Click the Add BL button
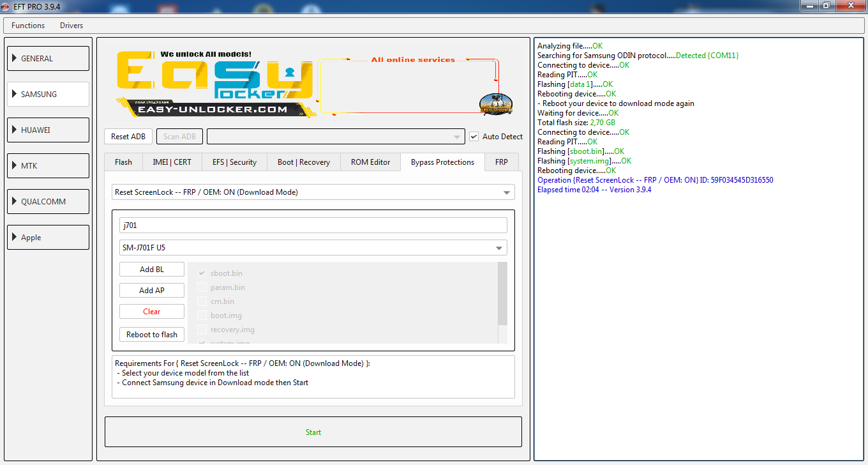868x465 pixels. [152, 269]
